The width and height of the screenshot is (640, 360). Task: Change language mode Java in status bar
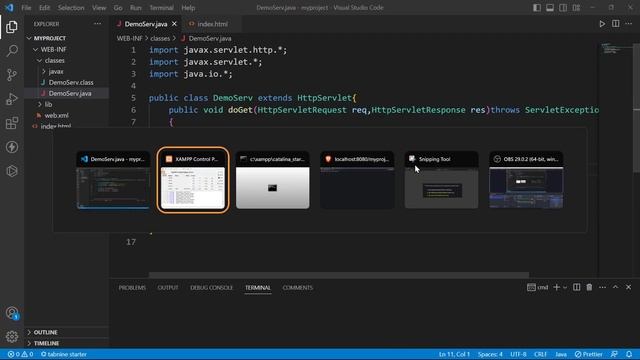click(x=561, y=354)
